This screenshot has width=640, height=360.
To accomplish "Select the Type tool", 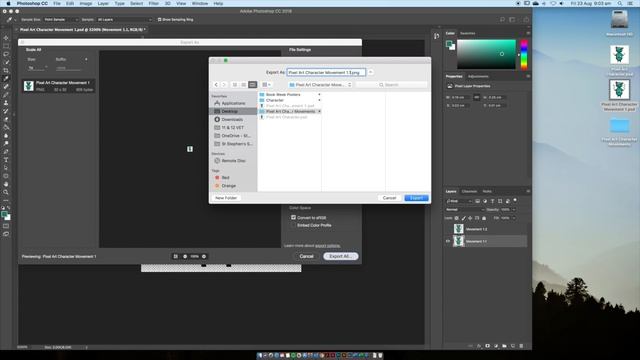I will (x=6, y=160).
